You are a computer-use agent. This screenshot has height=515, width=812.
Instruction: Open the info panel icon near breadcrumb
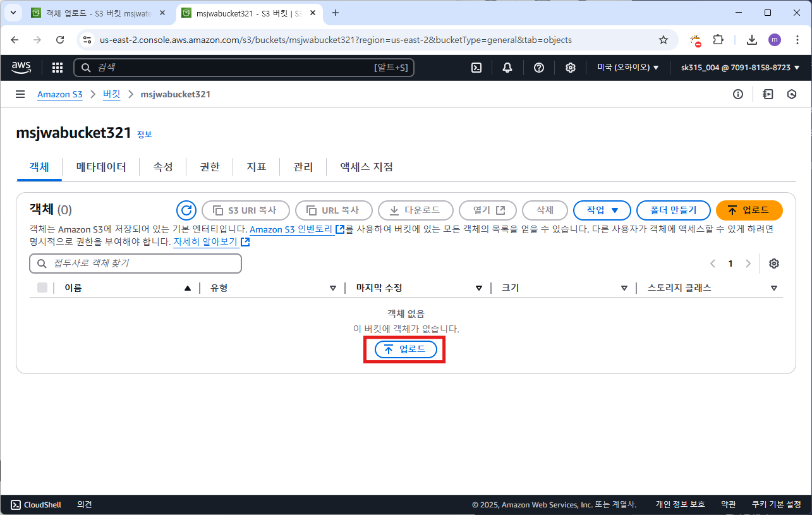click(x=737, y=94)
